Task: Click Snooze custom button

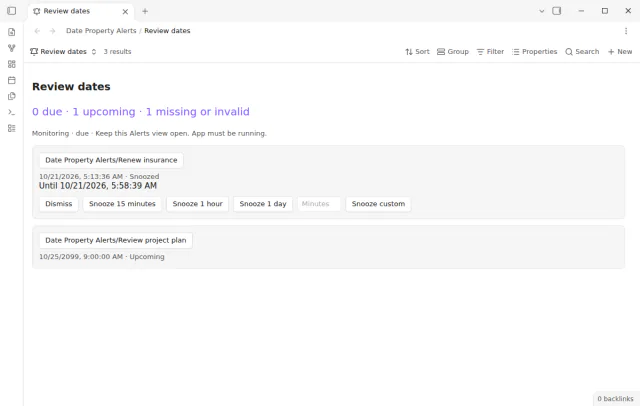Action: [378, 204]
